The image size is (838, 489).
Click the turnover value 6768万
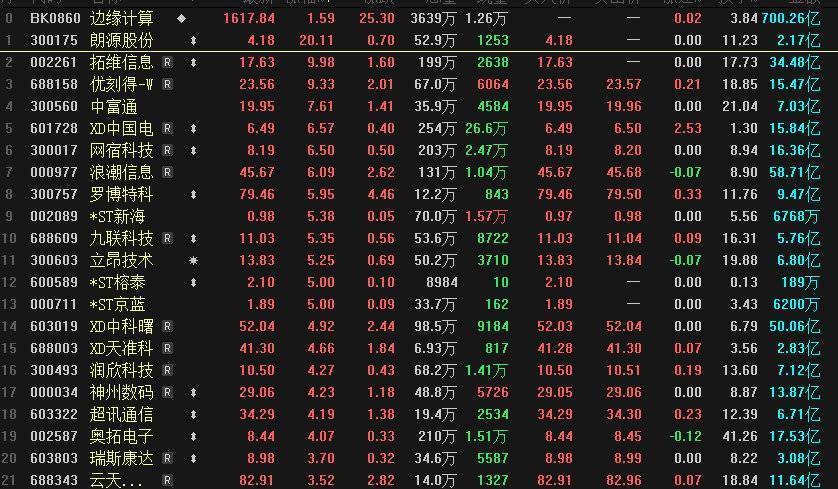coord(796,216)
